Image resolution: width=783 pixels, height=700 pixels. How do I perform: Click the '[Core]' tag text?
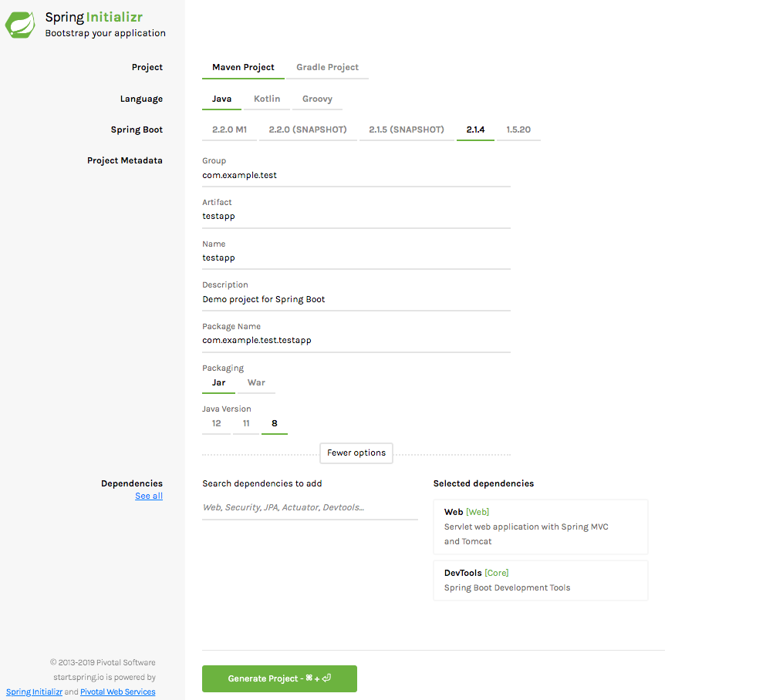point(496,573)
